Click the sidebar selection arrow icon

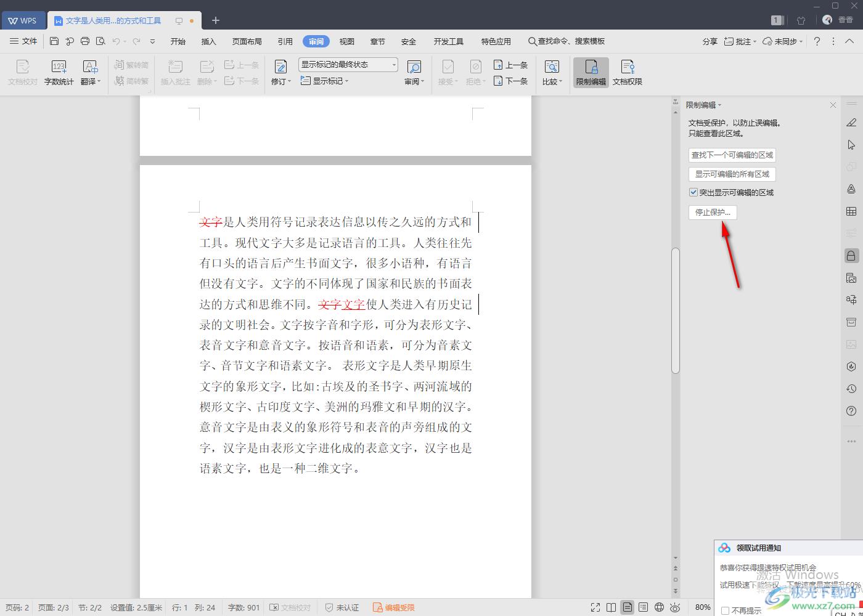click(851, 145)
